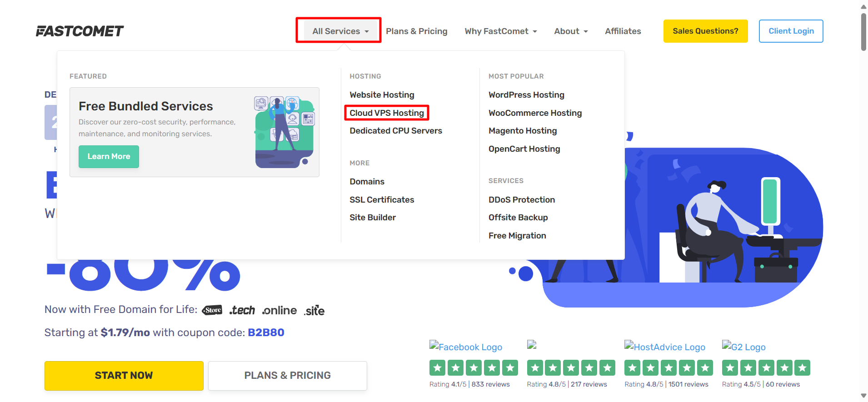
Task: Select Cloud VPS Hosting
Action: tap(387, 113)
